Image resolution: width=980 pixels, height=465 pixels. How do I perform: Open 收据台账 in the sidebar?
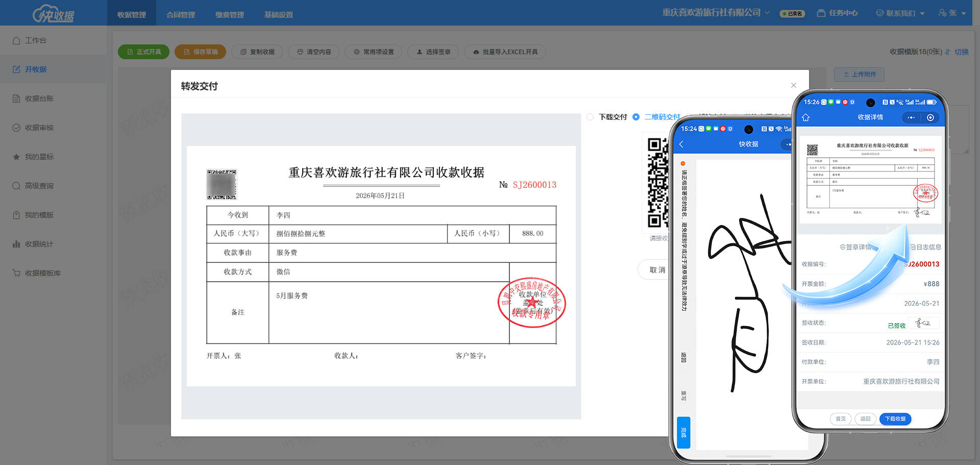click(x=33, y=99)
